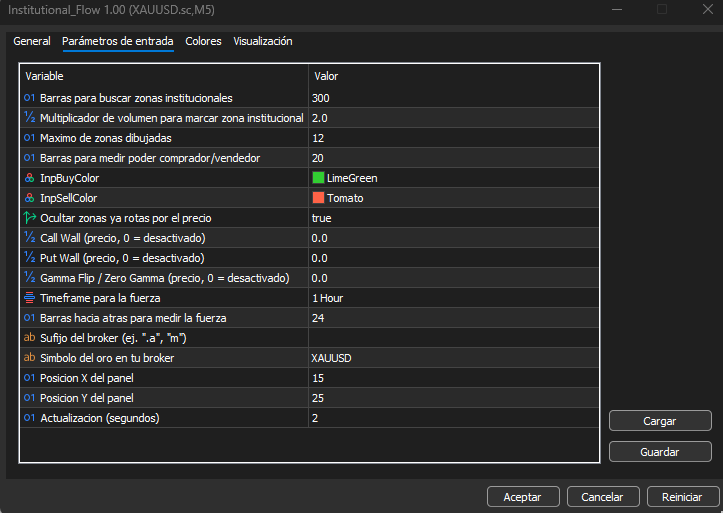723x513 pixels.
Task: Select the 'Simbolo del oro en tu broker' label
Action: [107, 358]
